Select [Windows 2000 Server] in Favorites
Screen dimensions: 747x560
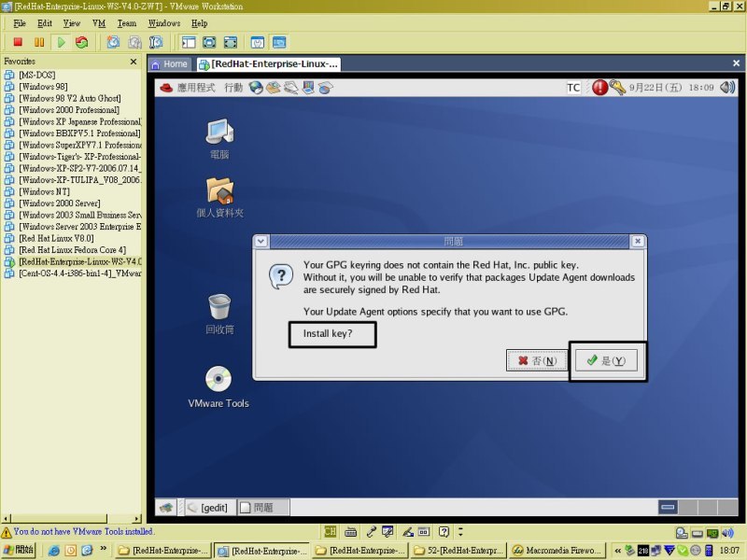[60, 203]
